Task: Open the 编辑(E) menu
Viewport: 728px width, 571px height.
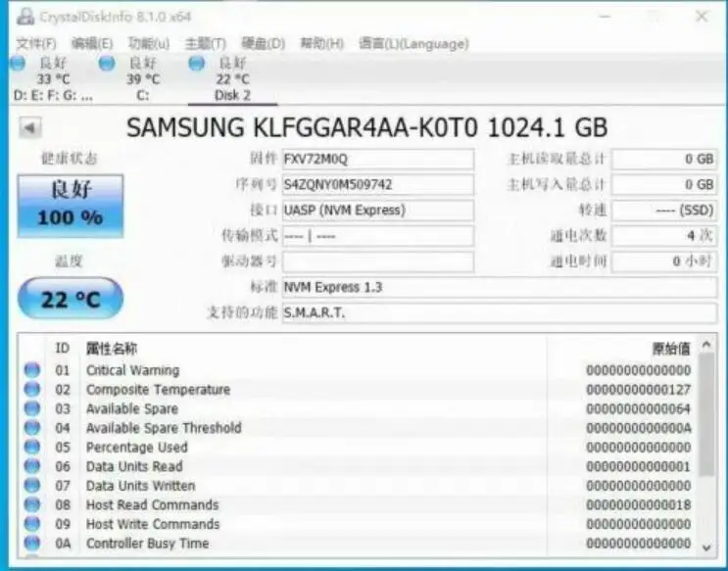Action: 92,44
